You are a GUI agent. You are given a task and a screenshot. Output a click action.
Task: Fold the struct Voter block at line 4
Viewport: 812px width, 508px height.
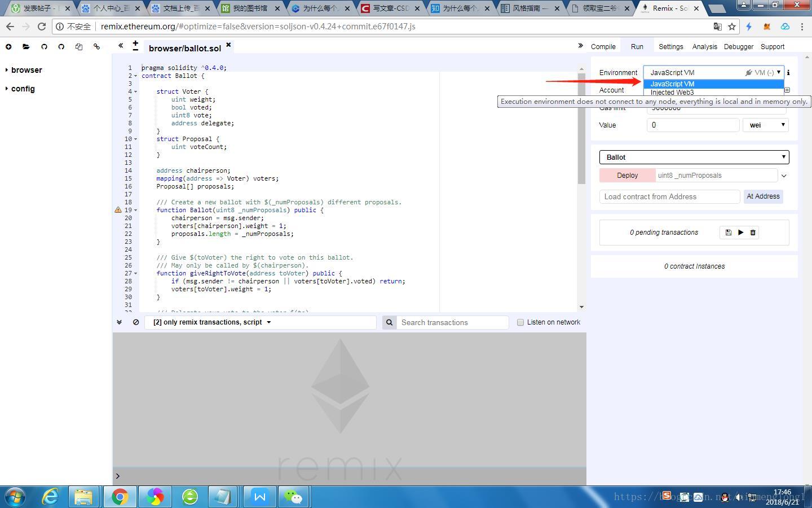point(136,91)
